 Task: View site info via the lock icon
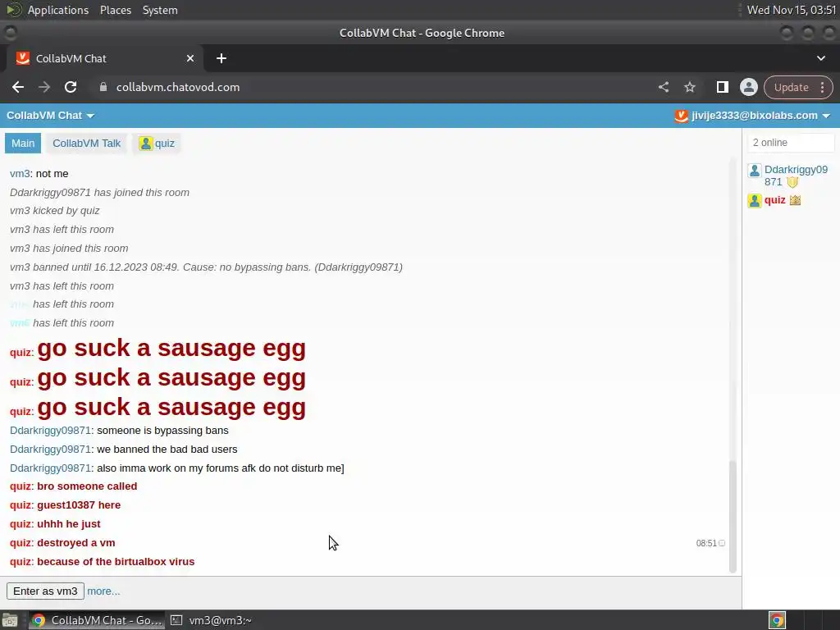(x=103, y=87)
